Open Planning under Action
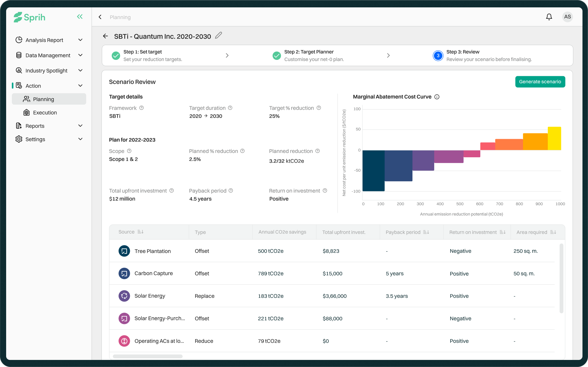The height and width of the screenshot is (367, 588). click(49, 99)
